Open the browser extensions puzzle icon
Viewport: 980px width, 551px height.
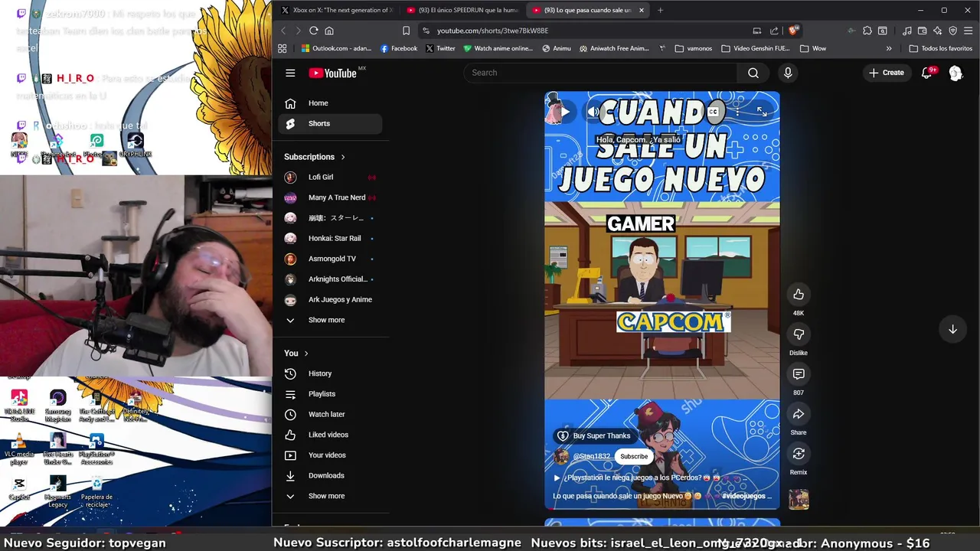(x=867, y=31)
